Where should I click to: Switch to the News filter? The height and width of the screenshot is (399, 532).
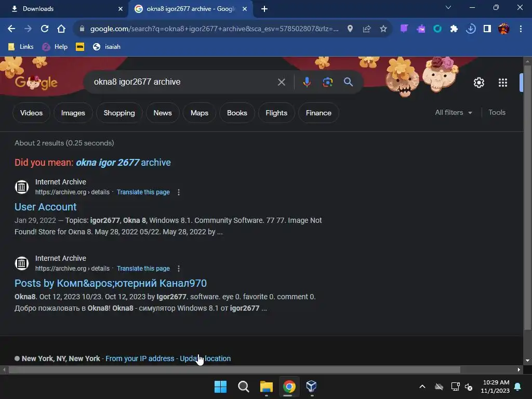tap(163, 113)
